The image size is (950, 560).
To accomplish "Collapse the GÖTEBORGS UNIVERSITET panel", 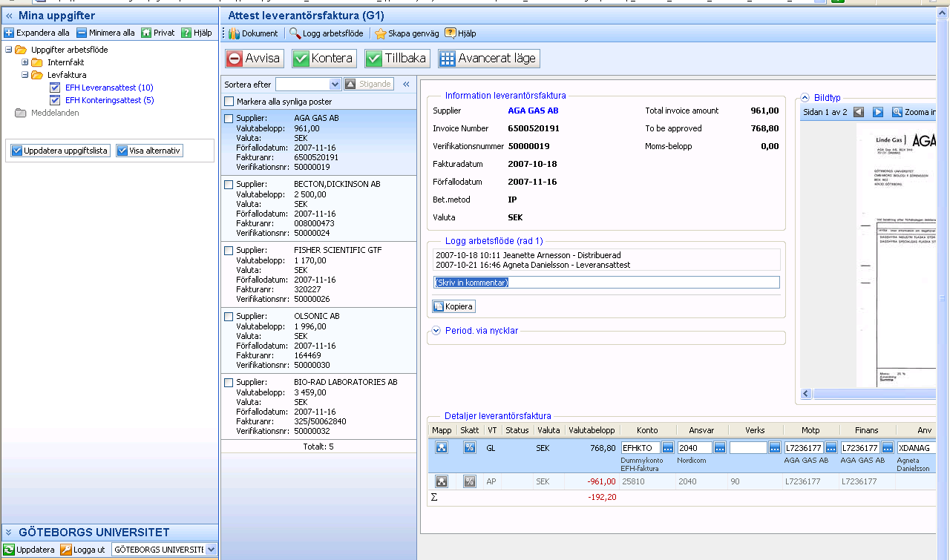I will pyautogui.click(x=9, y=533).
